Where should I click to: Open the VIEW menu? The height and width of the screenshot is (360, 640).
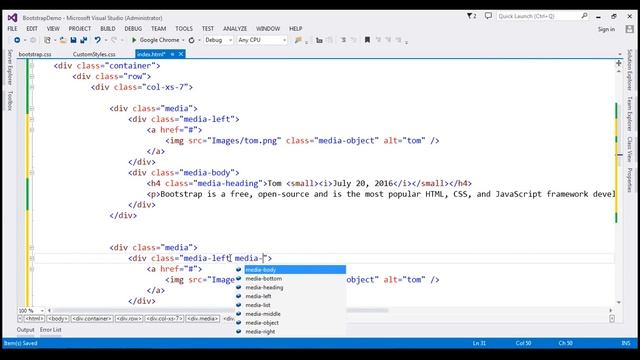tap(53, 29)
